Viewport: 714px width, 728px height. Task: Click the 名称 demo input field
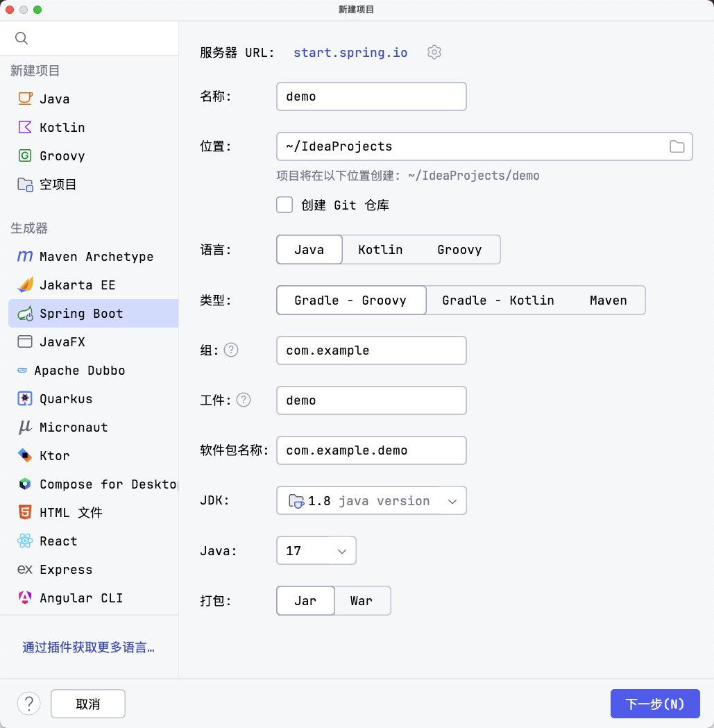click(x=371, y=96)
